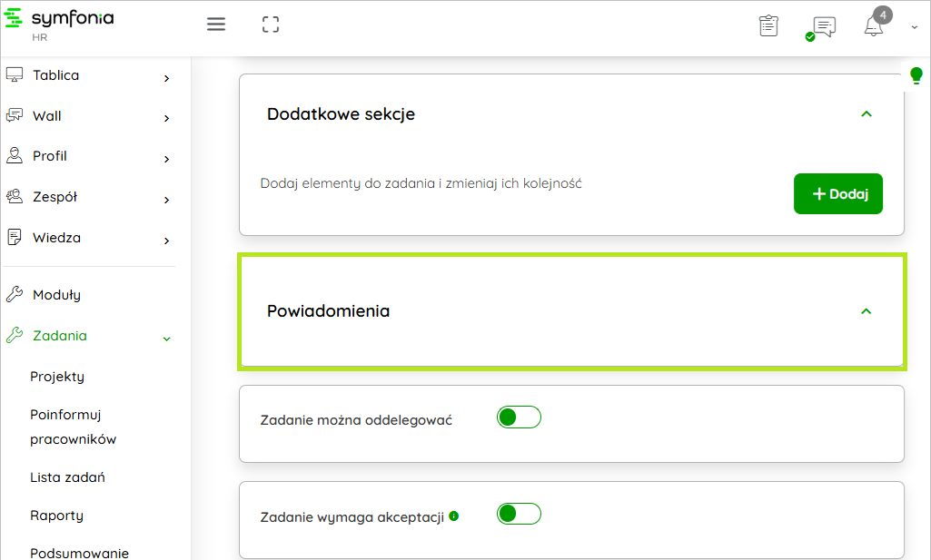Select the Moduły sidebar item

(56, 295)
